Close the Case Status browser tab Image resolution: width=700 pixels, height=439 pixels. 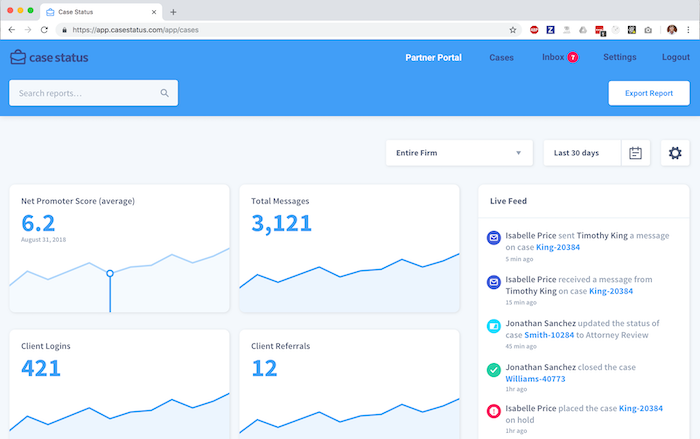(154, 12)
